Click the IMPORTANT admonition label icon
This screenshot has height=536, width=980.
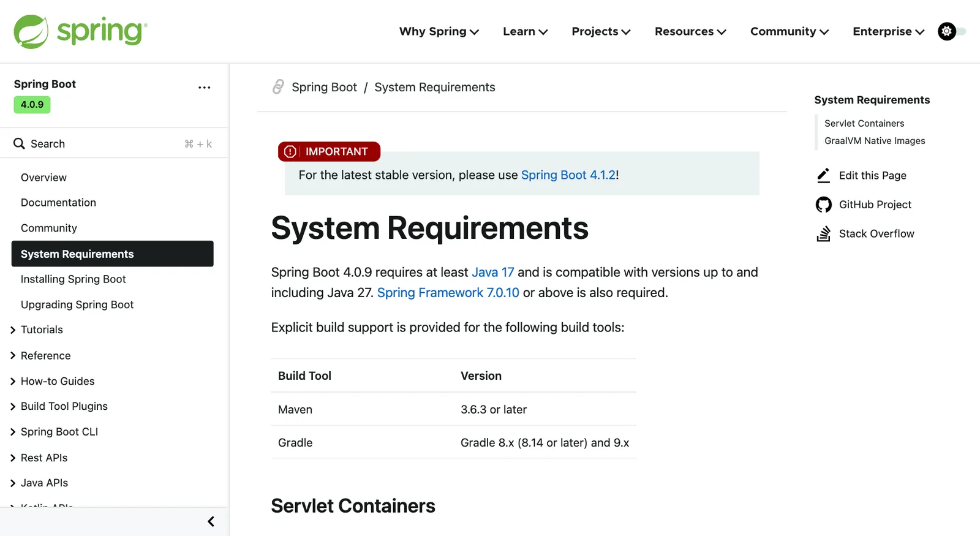(290, 151)
